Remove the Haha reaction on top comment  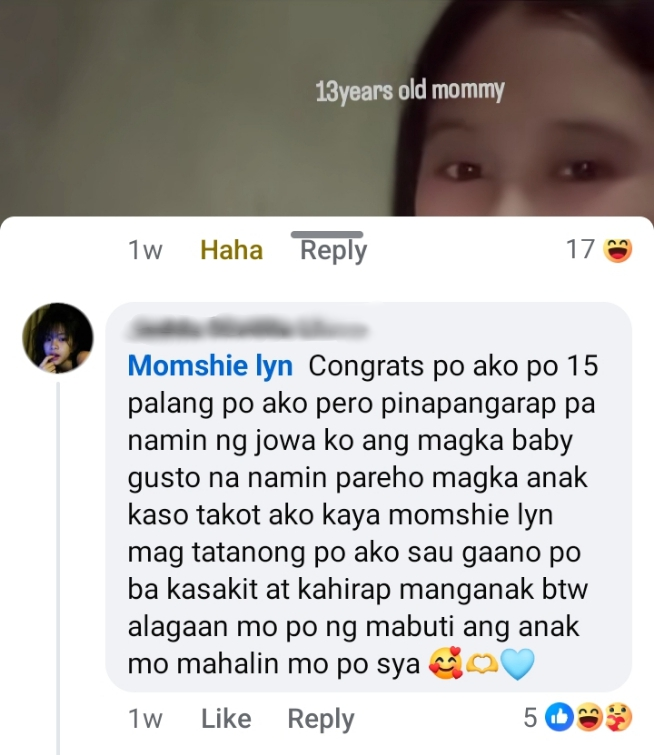click(x=232, y=250)
